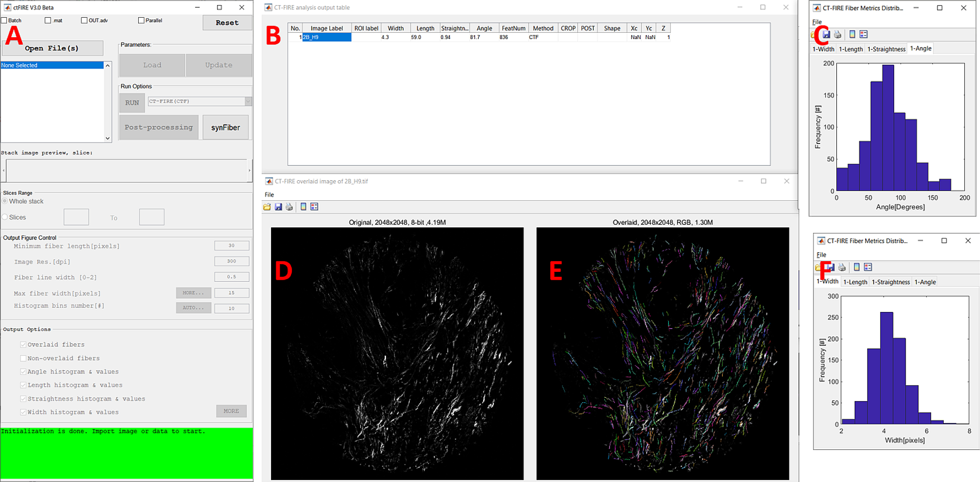Screen dimensions: 980x482
Task: Open a file from the overlaid image window toolbar
Action: (x=267, y=207)
